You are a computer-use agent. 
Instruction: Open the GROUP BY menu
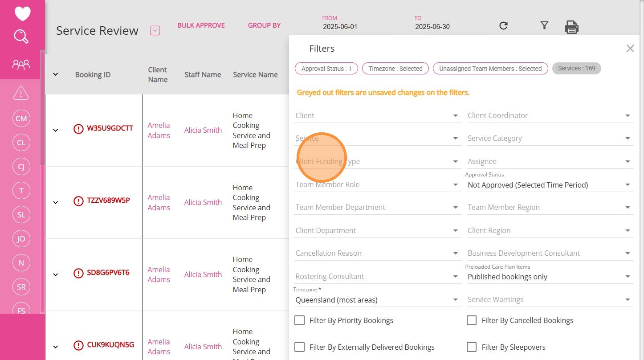point(264,25)
